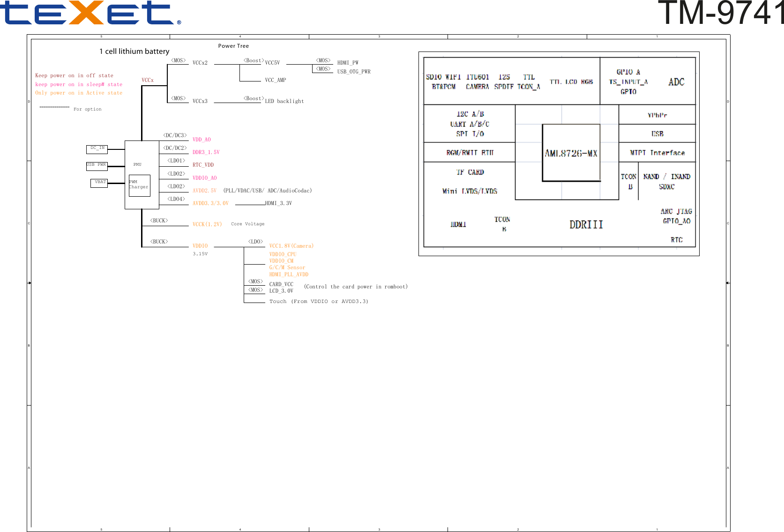Image resolution: width=784 pixels, height=532 pixels.
Task: Select the DDRIII block label
Action: point(586,225)
